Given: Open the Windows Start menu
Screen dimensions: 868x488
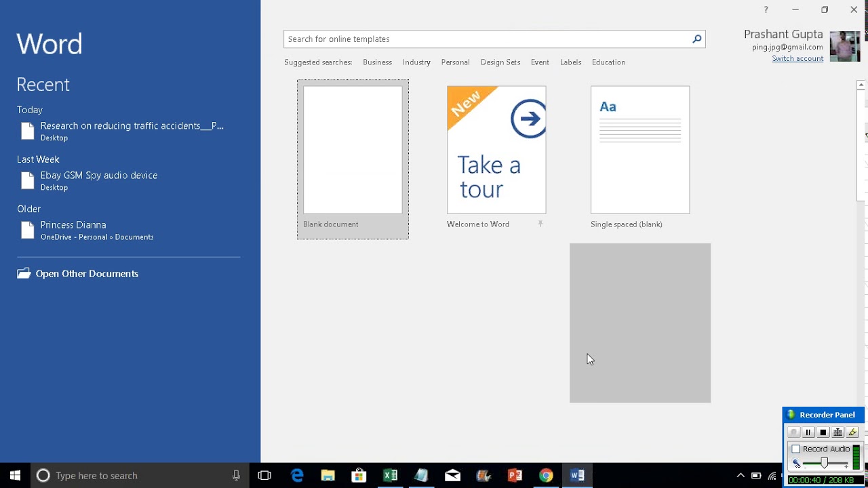Looking at the screenshot, I should click(x=15, y=475).
